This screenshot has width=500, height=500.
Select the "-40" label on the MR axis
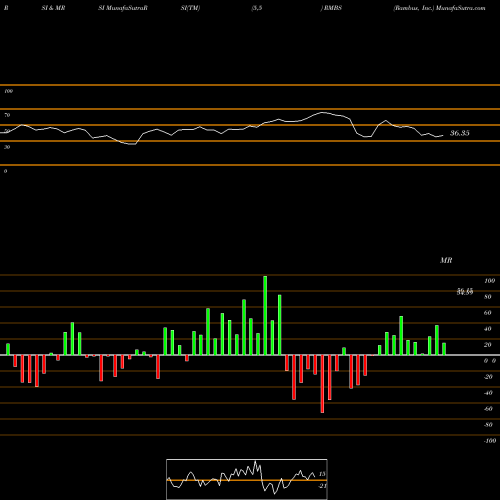click(488, 393)
